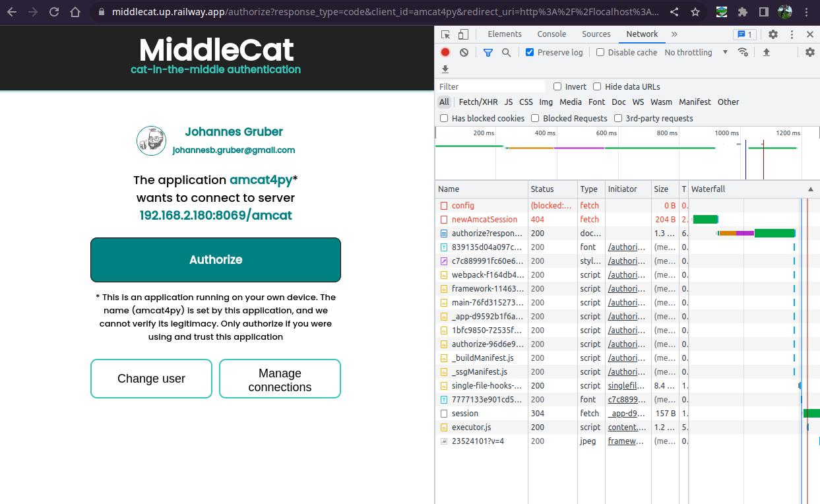Open the No throttling dropdown
Viewport: 820px width, 504px height.
pos(689,52)
